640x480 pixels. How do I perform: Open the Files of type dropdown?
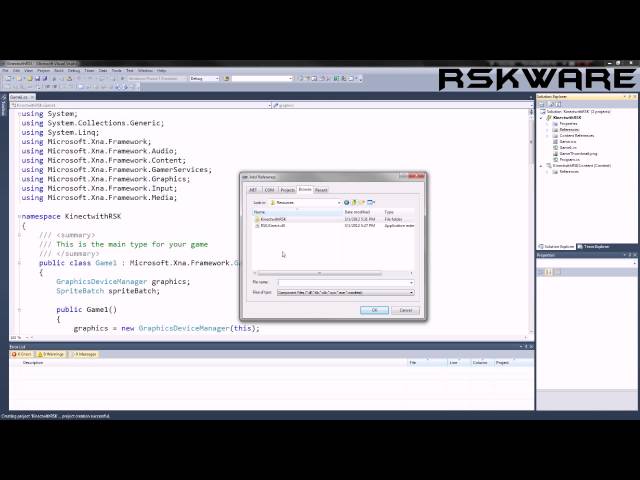coord(346,293)
